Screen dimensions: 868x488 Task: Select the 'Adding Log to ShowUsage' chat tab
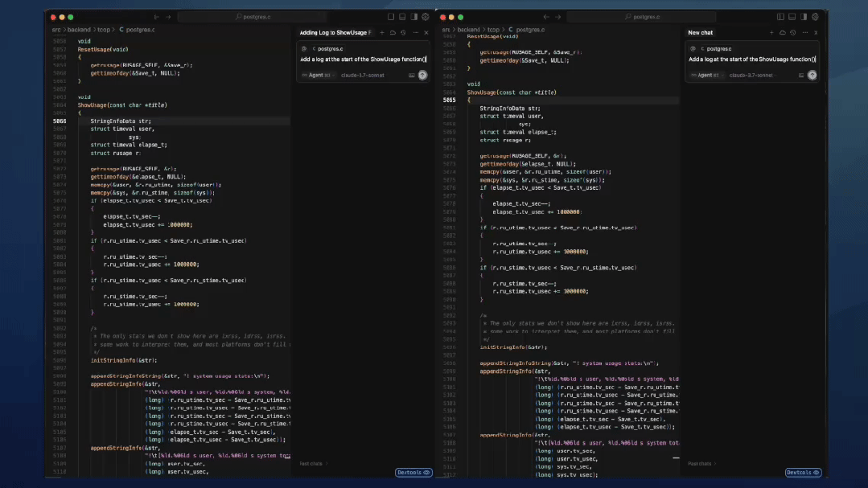coord(335,33)
